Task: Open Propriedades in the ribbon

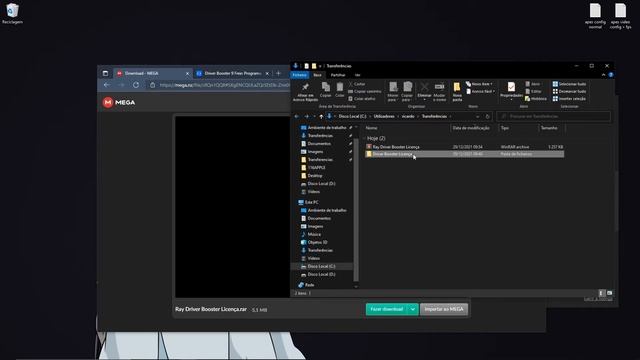Action: tap(511, 91)
